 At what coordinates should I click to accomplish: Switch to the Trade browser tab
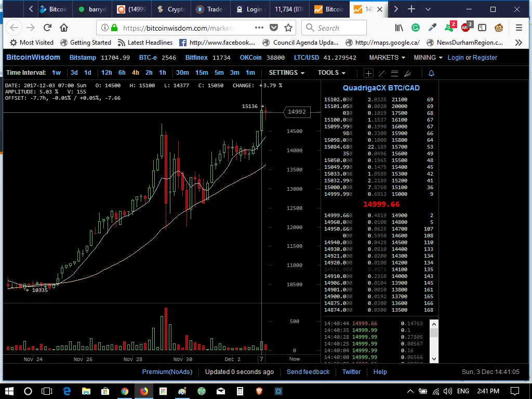tap(210, 9)
